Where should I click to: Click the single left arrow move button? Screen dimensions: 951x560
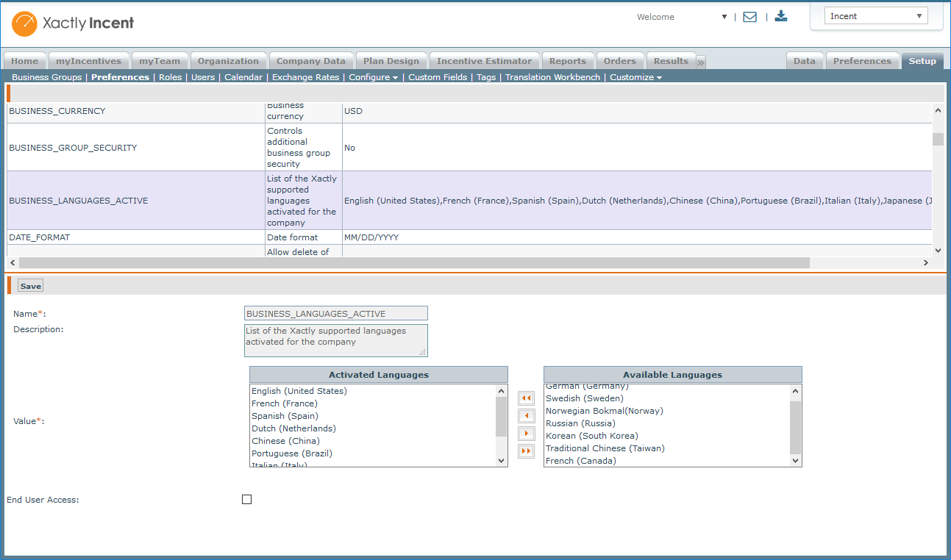[526, 416]
